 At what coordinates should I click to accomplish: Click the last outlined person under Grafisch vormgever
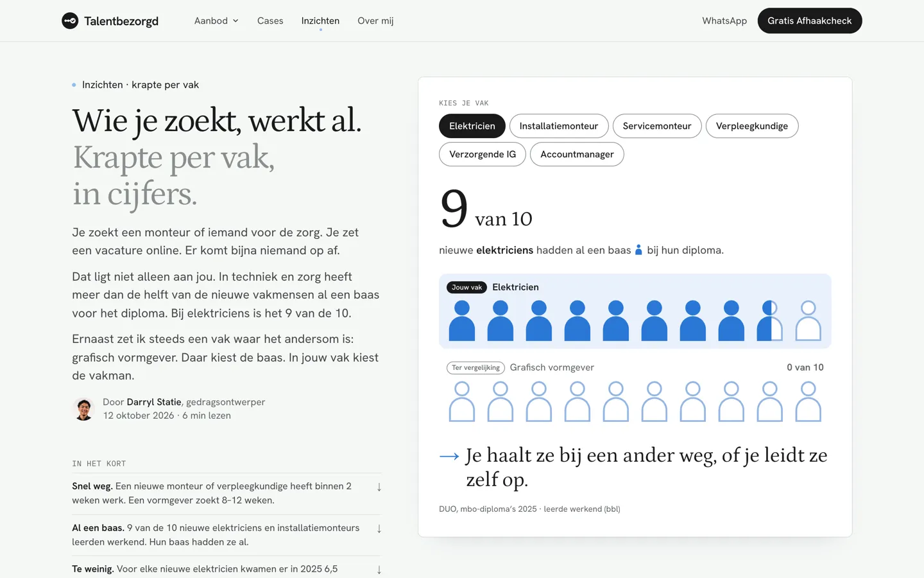pos(809,401)
